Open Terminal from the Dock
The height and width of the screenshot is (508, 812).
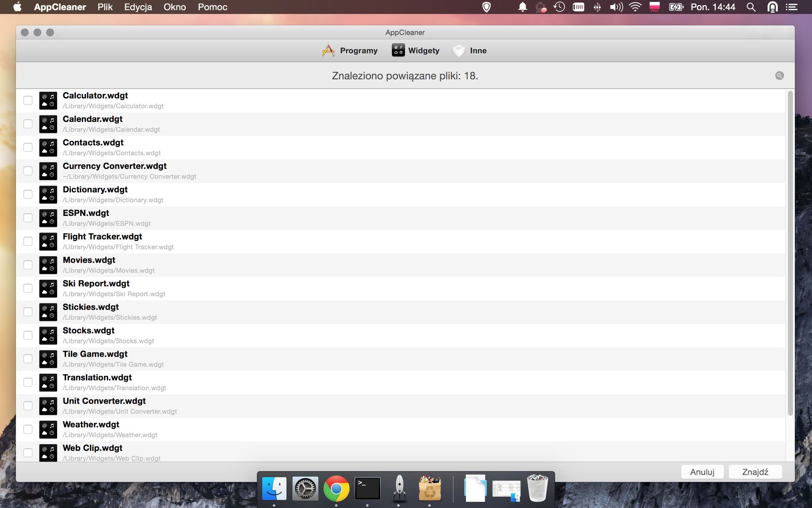367,488
